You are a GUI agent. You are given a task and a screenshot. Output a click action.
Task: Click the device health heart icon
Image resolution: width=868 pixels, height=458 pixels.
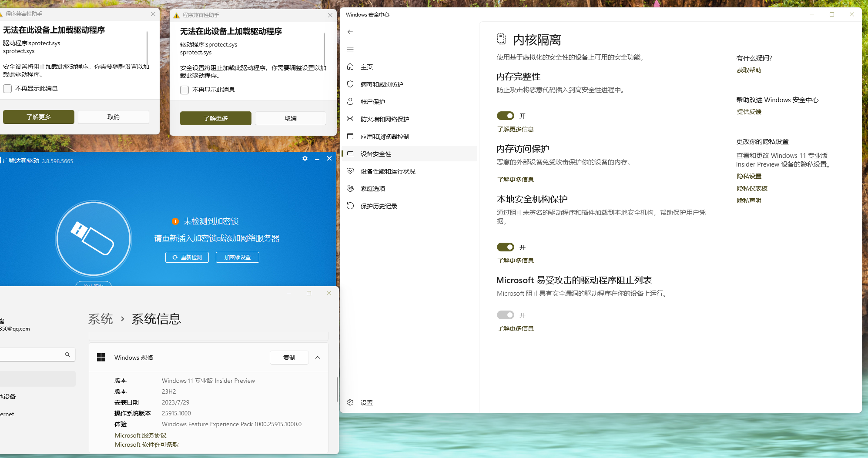pyautogui.click(x=350, y=171)
